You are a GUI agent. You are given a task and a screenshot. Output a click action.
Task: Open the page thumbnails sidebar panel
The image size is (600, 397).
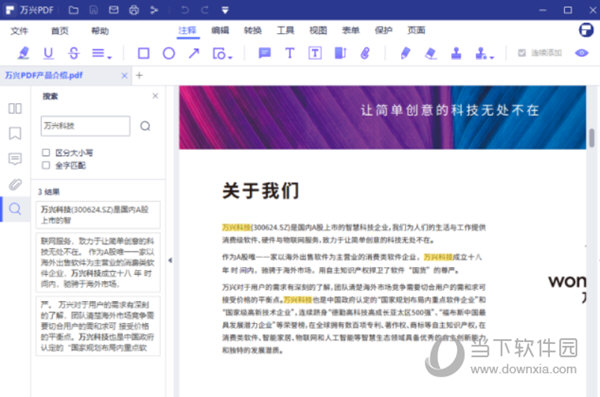(15, 108)
